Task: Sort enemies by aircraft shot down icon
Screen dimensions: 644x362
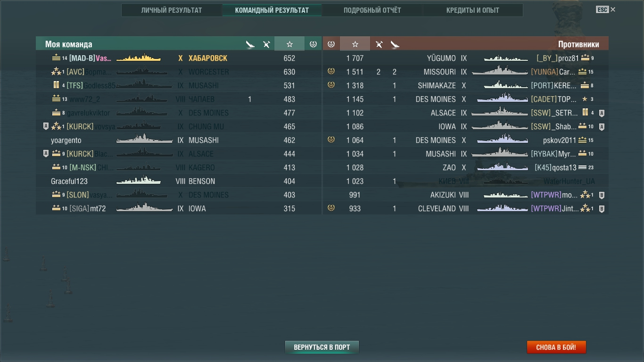Action: tap(379, 44)
